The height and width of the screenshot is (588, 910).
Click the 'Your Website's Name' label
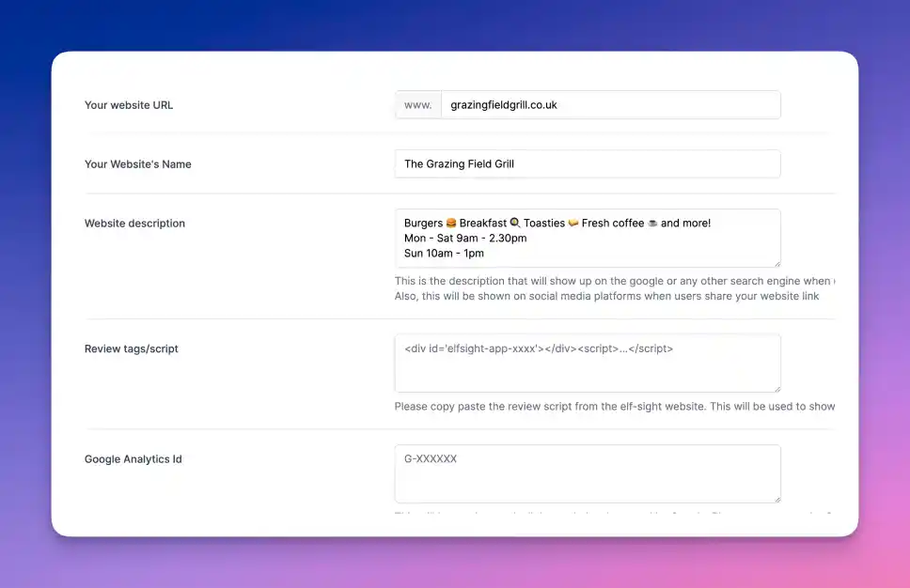pos(138,164)
